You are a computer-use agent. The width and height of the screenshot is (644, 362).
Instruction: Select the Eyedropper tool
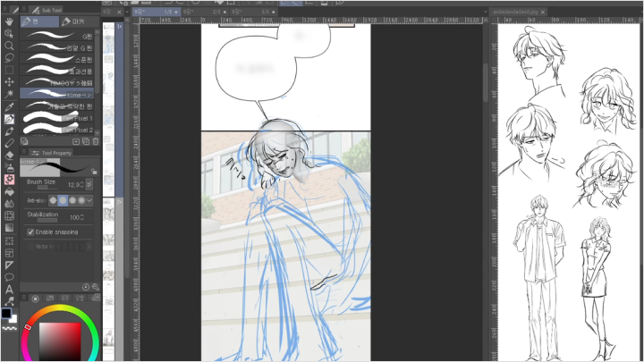(x=9, y=107)
